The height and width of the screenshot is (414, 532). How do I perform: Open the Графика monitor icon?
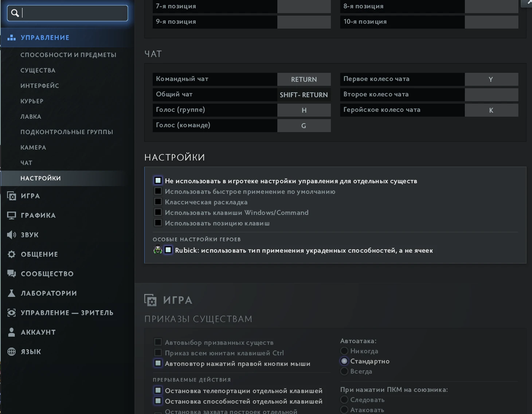pyautogui.click(x=12, y=215)
